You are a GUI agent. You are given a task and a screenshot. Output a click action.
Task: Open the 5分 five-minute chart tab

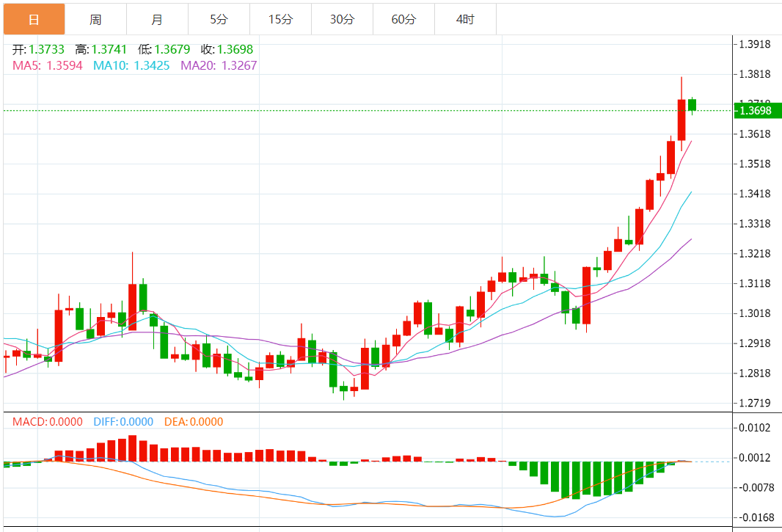click(x=219, y=20)
